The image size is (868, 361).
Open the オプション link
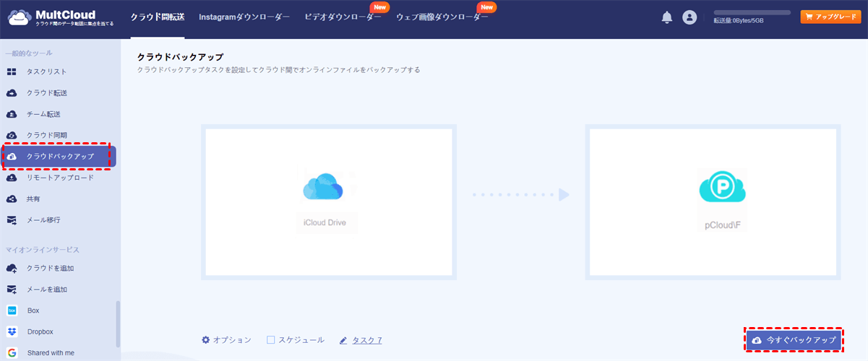click(x=232, y=339)
